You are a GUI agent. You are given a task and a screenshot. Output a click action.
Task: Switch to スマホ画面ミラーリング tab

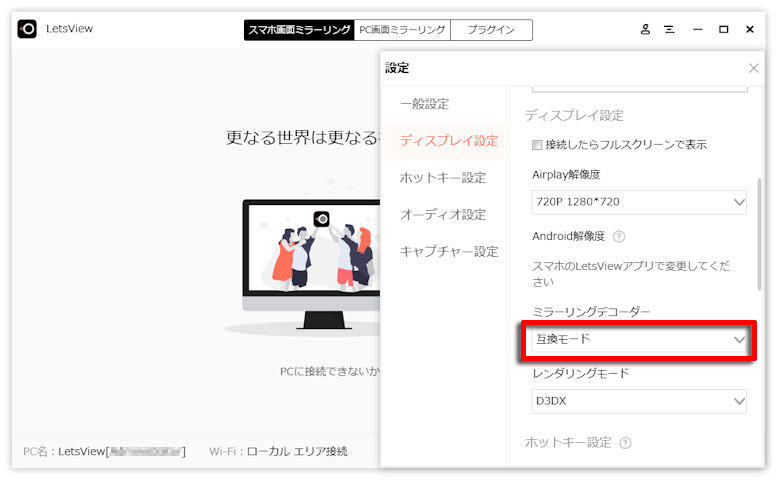tap(299, 30)
